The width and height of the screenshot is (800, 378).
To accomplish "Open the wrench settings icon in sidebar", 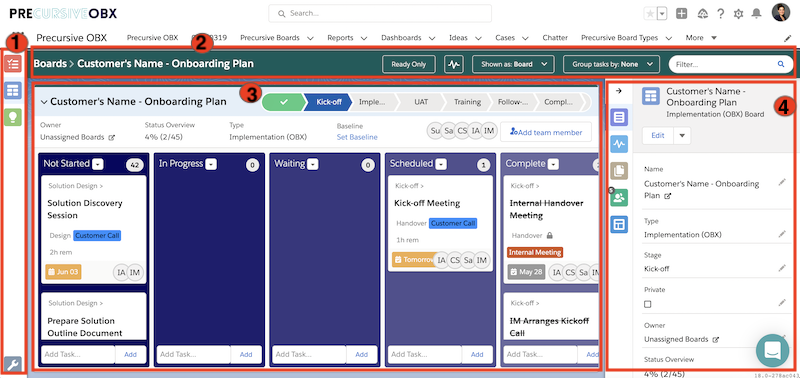I will (13, 364).
